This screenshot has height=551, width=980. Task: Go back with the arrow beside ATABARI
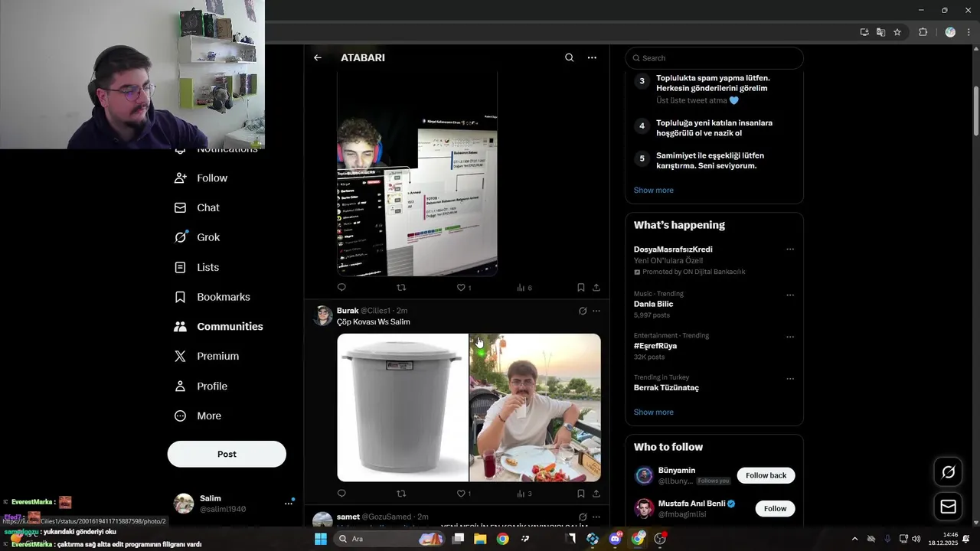(x=318, y=57)
